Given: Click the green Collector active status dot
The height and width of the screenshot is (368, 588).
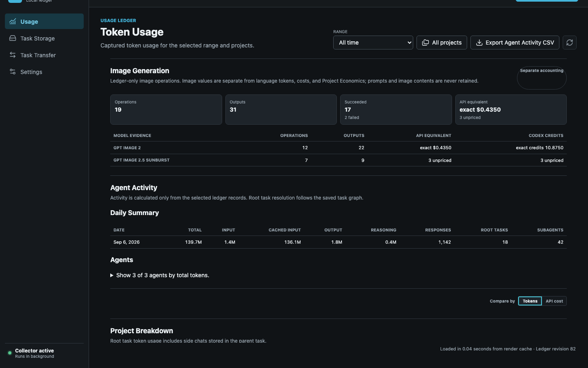Looking at the screenshot, I should click(10, 353).
